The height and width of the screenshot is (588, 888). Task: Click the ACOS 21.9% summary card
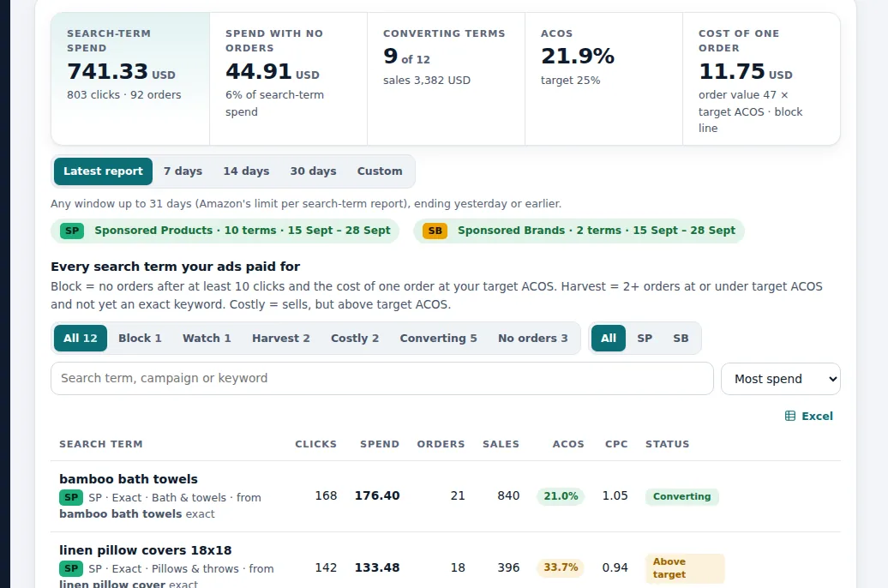coord(603,79)
